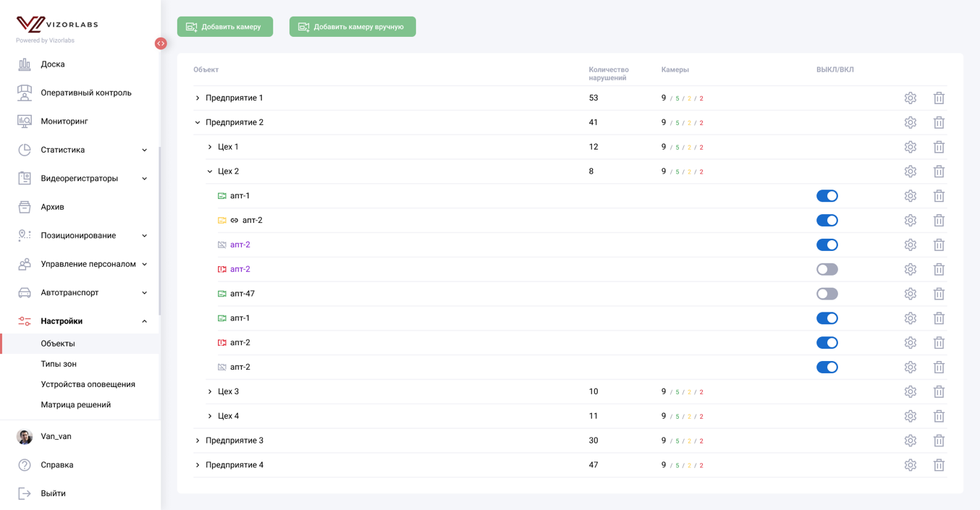Click trash icon for Предприятие 4
The height and width of the screenshot is (510, 980).
[939, 465]
